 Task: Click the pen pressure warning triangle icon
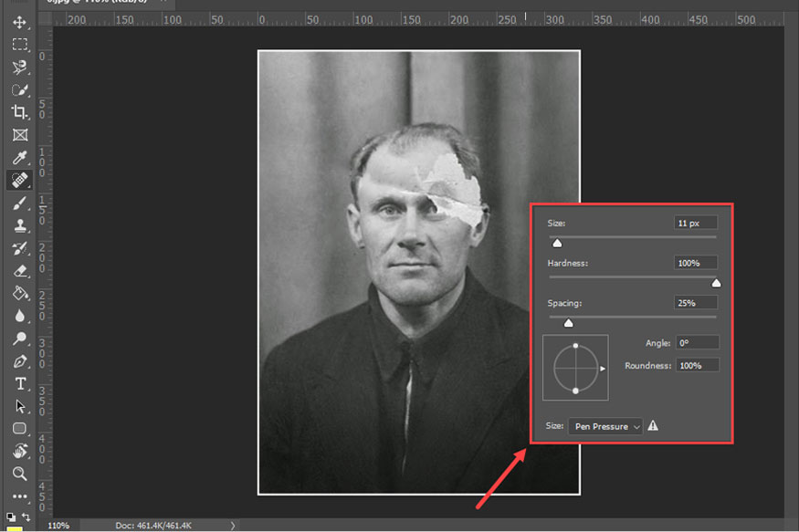click(x=653, y=425)
